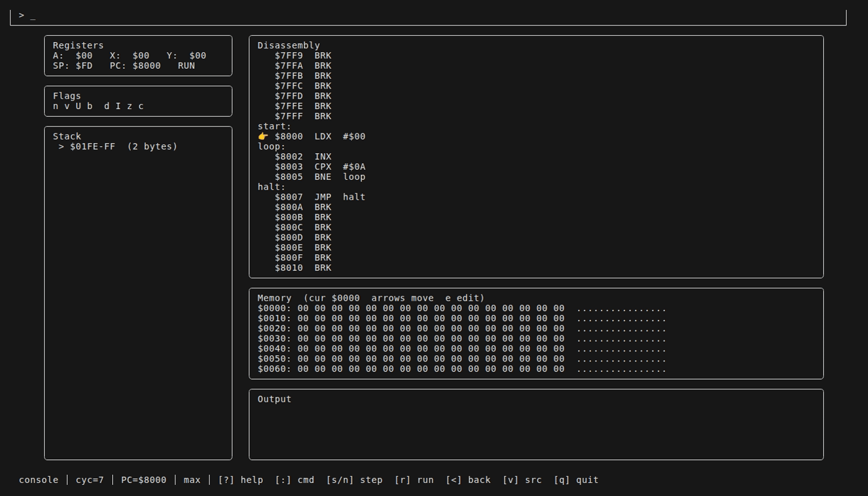Screen dimensions: 868x496
Task: Click the [q] quit shortcut
Action: tap(576, 480)
